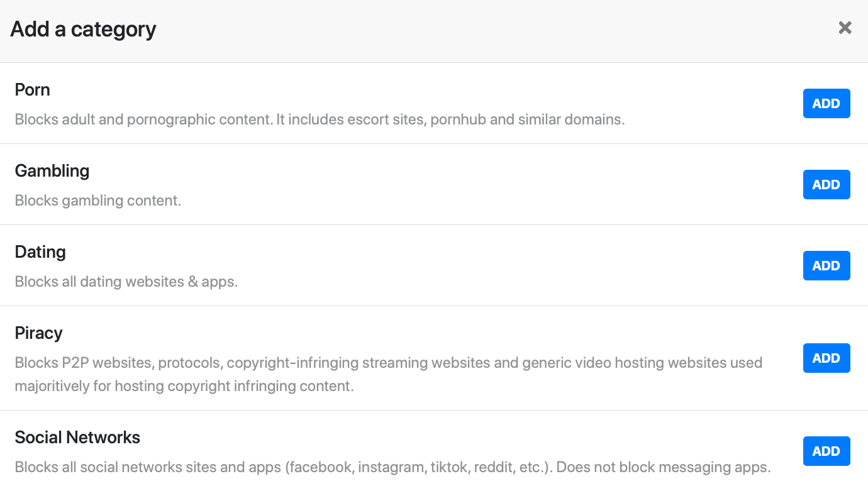Click the 'Add a category' dialog heading
The width and height of the screenshot is (868, 486).
(x=83, y=29)
